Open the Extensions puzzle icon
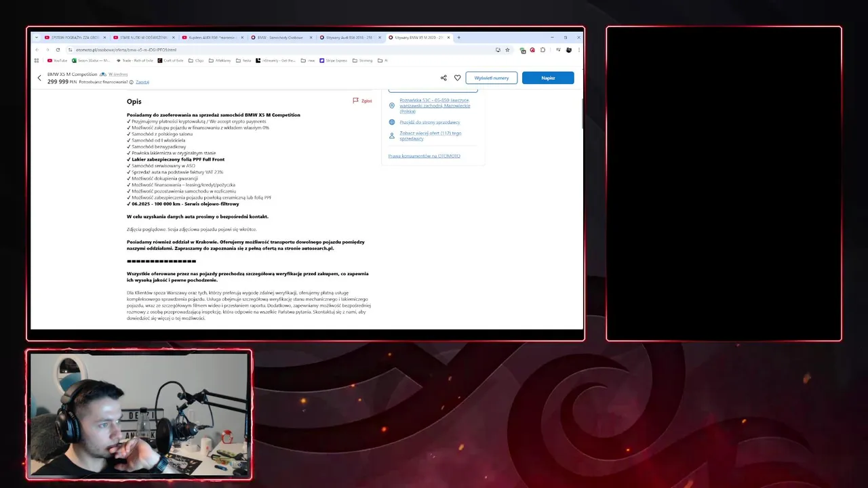Viewport: 868px width, 488px height. tap(542, 49)
